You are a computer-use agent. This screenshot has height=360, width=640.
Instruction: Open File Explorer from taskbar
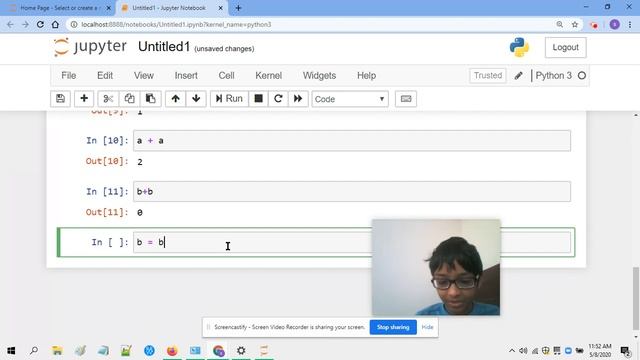tap(57, 351)
